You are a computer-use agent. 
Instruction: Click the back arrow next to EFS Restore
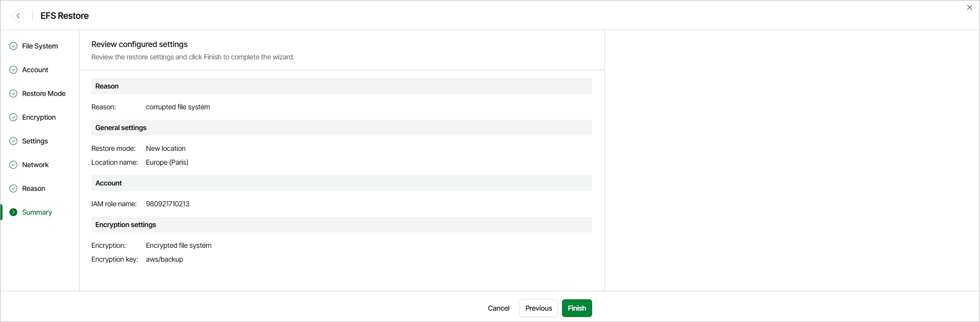point(18,16)
